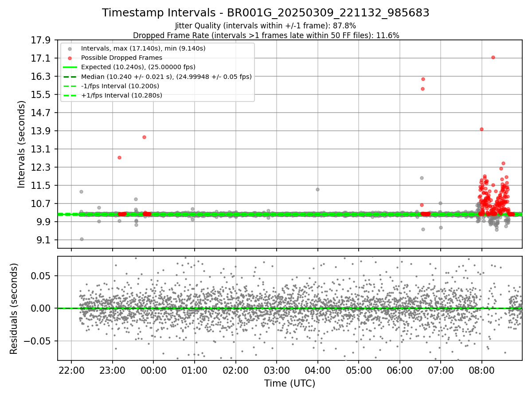
Task: Click legend entry 'Intervals, max (17.140s), min (9.140s)'
Action: (143, 48)
